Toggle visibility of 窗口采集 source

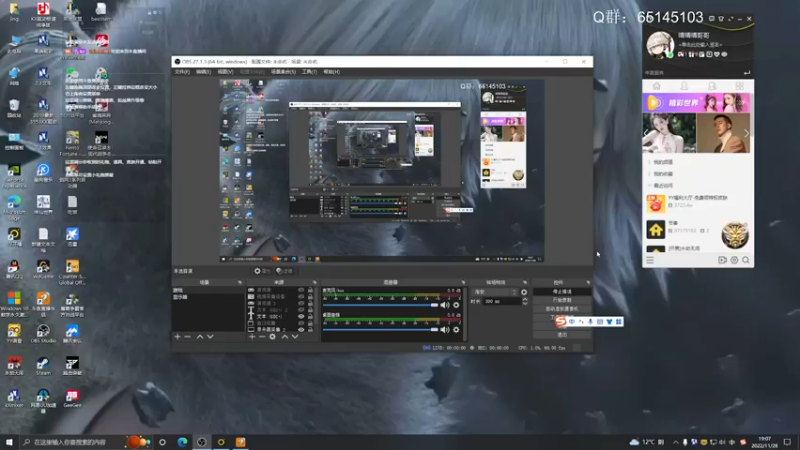301,323
